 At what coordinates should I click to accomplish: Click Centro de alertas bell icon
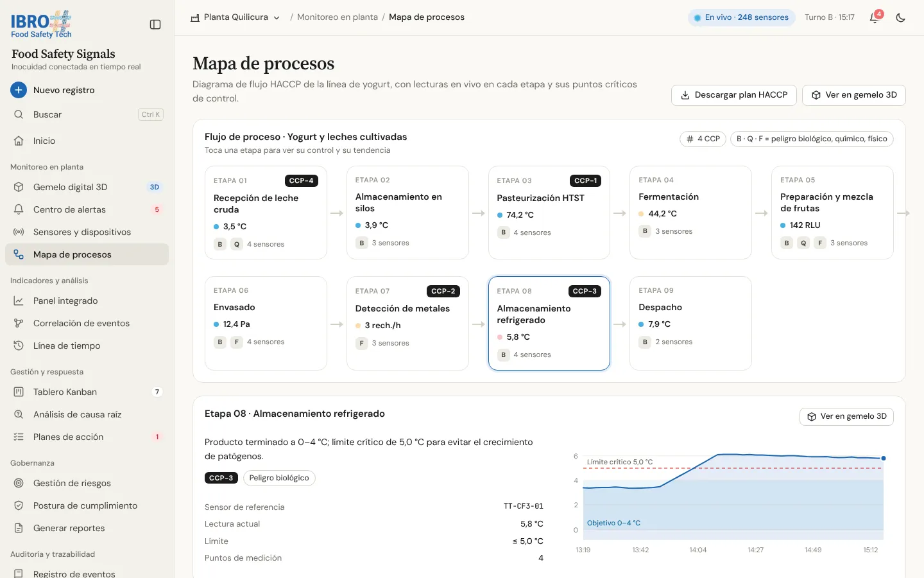19,209
